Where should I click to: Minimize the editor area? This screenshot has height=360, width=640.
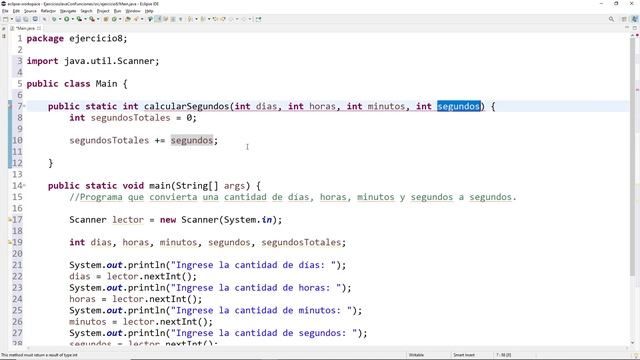(x=627, y=28)
